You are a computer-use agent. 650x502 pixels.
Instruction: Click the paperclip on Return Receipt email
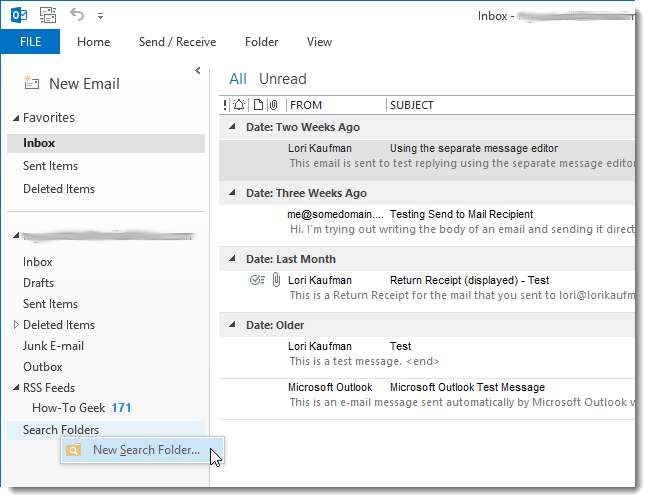click(276, 280)
